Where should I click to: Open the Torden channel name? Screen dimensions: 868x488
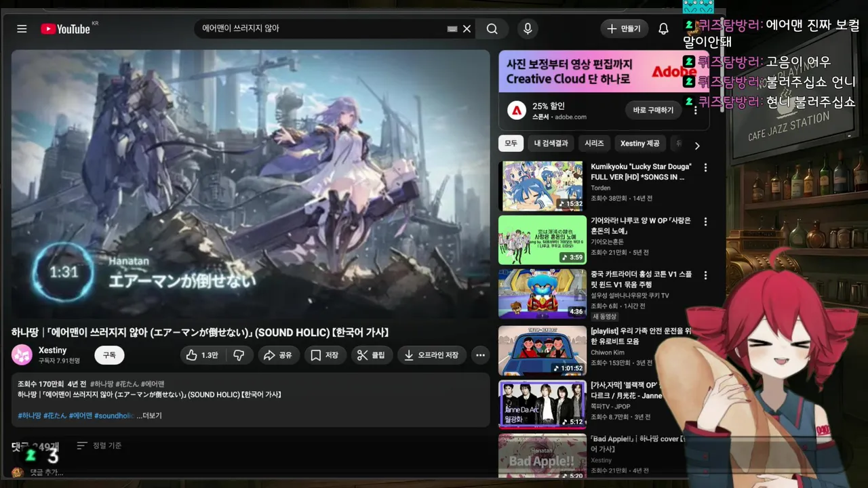point(601,188)
